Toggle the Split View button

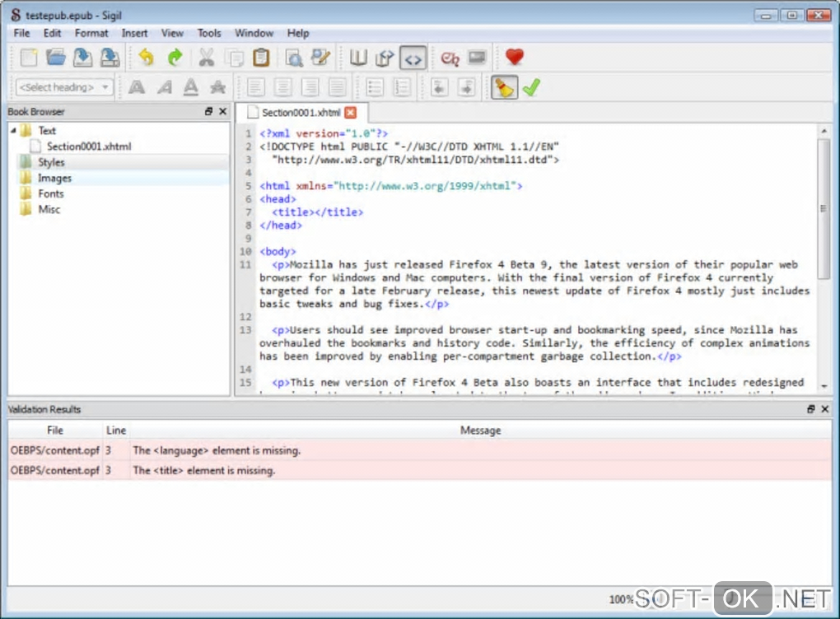coord(385,58)
